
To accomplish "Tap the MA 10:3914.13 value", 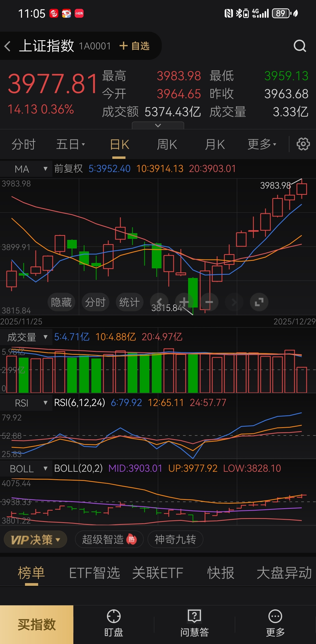I will tap(160, 169).
